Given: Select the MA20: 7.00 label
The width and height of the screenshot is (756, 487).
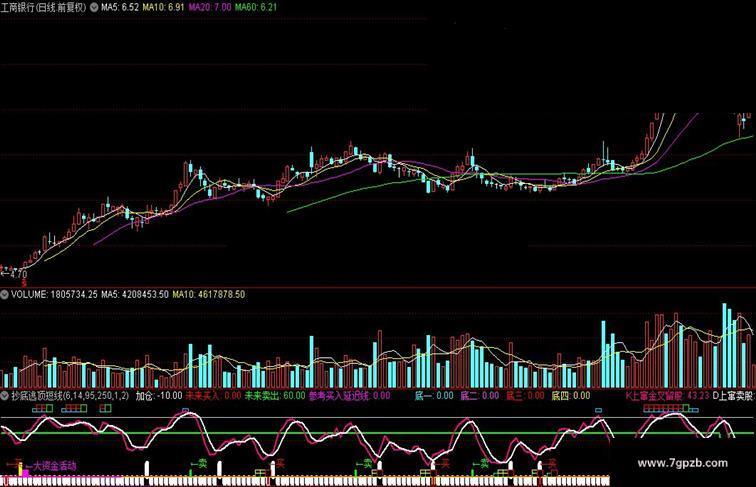Looking at the screenshot, I should [x=210, y=7].
